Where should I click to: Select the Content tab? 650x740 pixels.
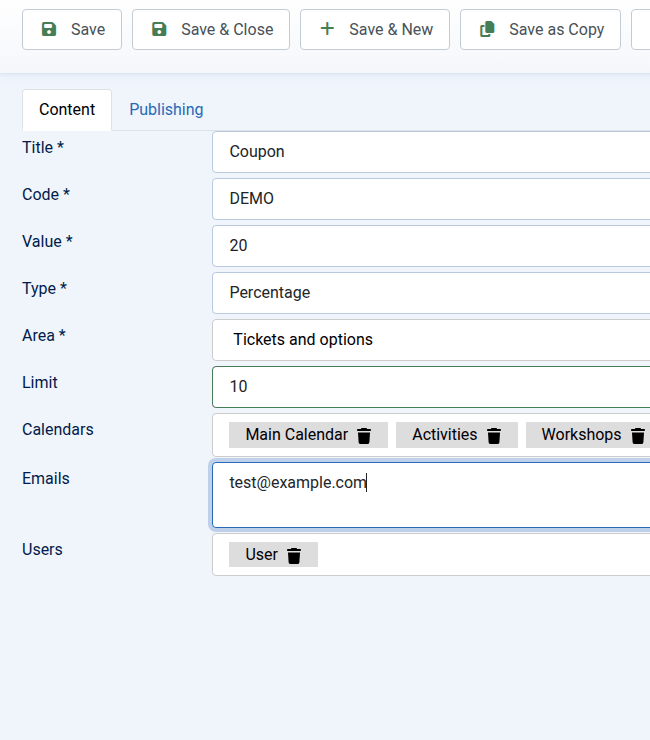tap(67, 110)
